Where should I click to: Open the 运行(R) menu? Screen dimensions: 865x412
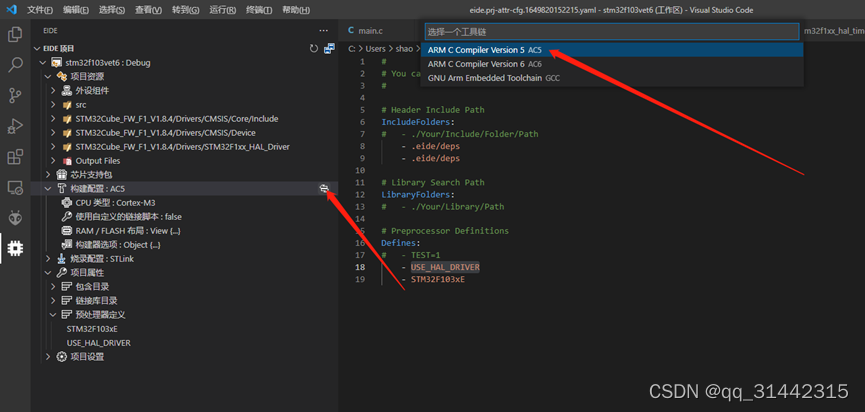[223, 10]
